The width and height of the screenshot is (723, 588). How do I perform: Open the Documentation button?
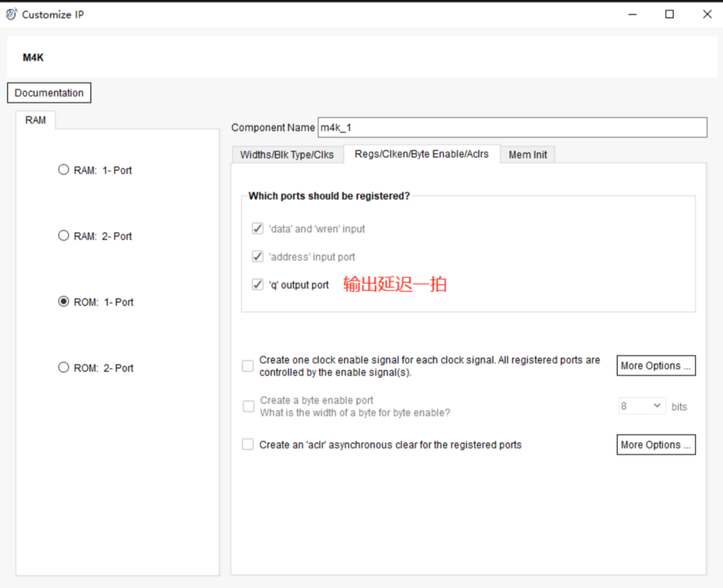click(49, 93)
